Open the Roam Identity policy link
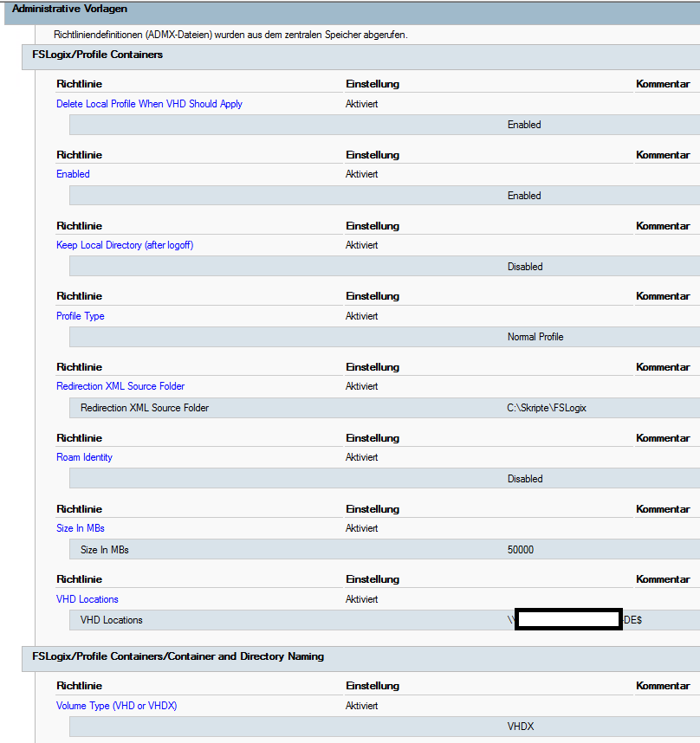The width and height of the screenshot is (700, 743). 84,457
